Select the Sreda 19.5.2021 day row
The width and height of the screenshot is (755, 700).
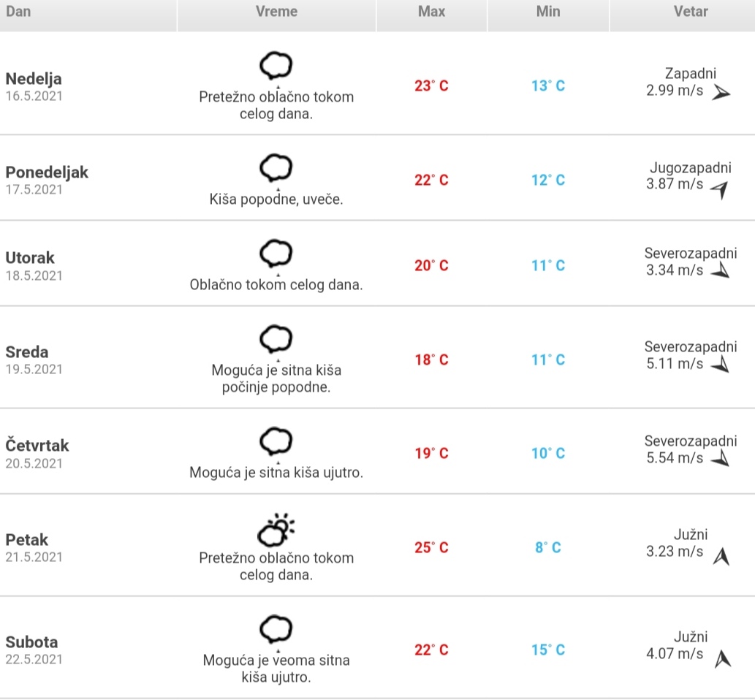tap(377, 358)
